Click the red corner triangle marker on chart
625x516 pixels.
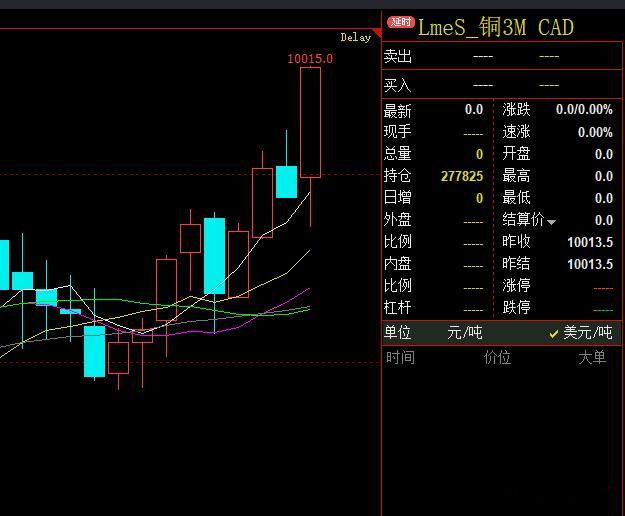(x=377, y=33)
